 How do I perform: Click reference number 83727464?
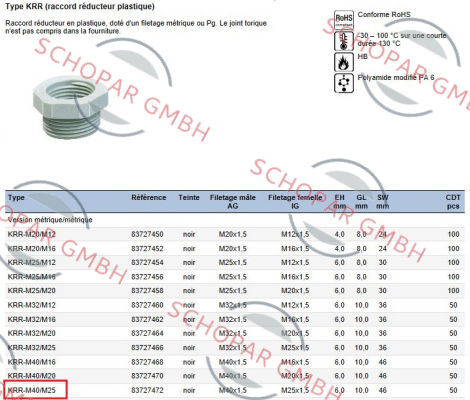click(x=147, y=333)
